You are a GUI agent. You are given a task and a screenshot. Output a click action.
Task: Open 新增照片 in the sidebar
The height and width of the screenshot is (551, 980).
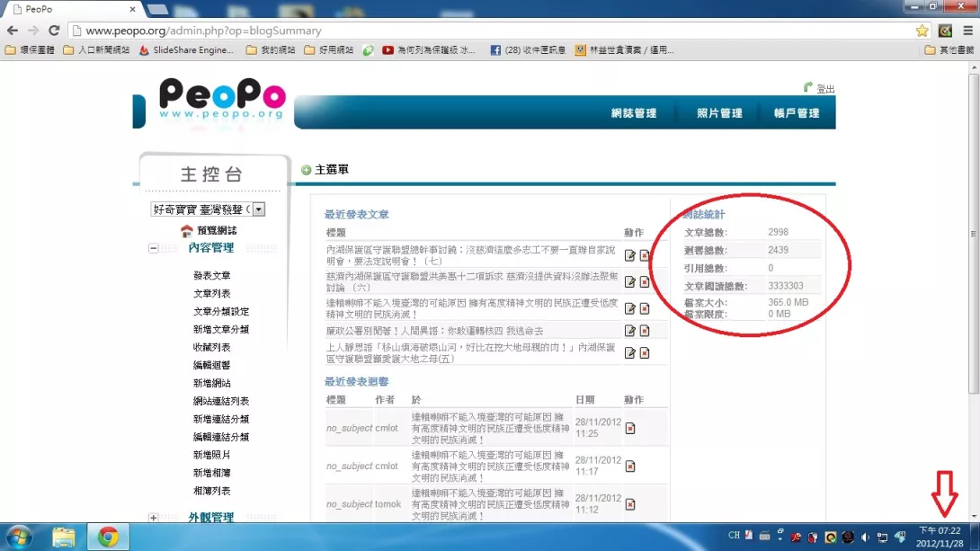212,455
